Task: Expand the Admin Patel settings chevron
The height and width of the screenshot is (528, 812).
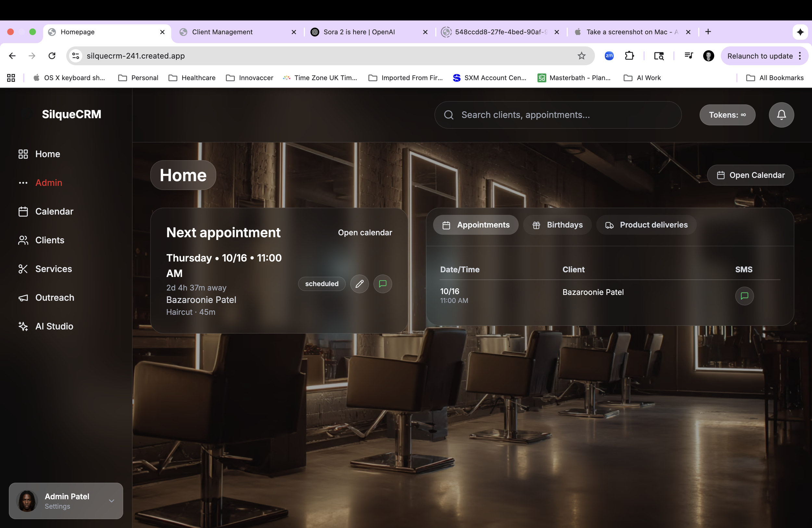Action: tap(111, 501)
